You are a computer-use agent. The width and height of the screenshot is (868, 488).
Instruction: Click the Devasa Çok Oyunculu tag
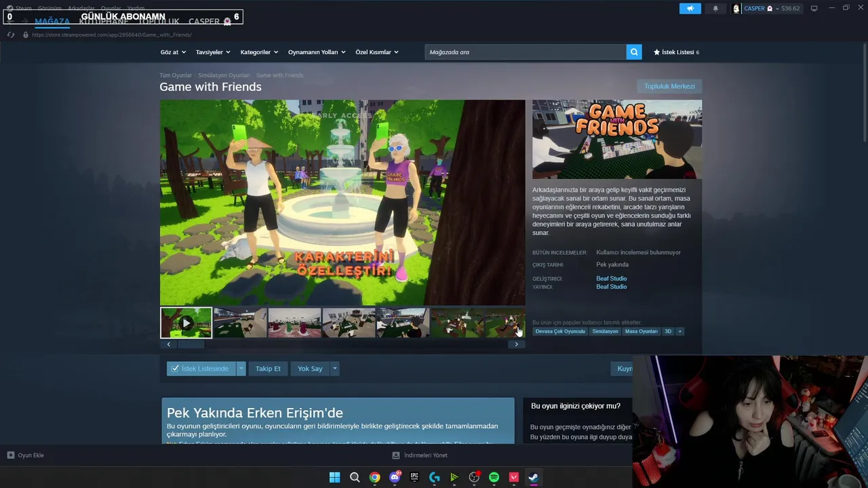(x=560, y=331)
